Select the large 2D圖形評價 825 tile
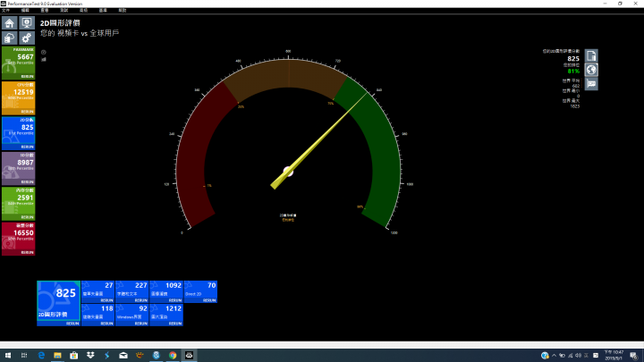Image resolution: width=644 pixels, height=362 pixels. click(x=58, y=301)
